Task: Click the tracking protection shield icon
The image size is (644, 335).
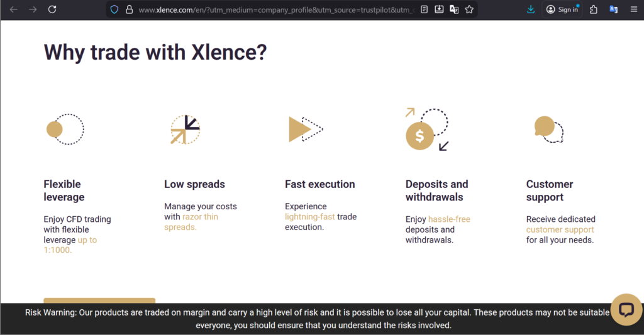Action: pyautogui.click(x=114, y=9)
